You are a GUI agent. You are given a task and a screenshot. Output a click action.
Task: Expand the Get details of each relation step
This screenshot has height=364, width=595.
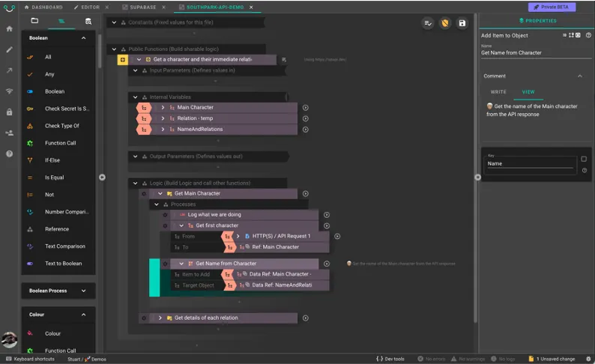pos(160,318)
